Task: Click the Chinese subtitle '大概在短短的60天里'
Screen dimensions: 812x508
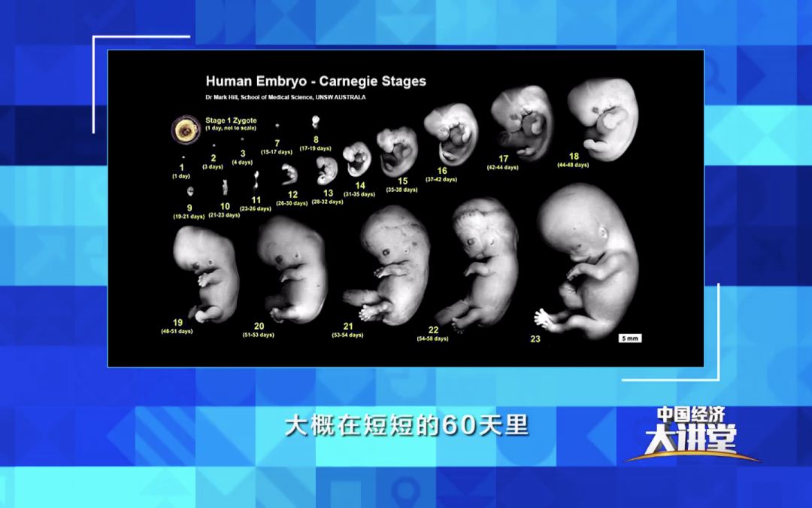Action: [407, 426]
